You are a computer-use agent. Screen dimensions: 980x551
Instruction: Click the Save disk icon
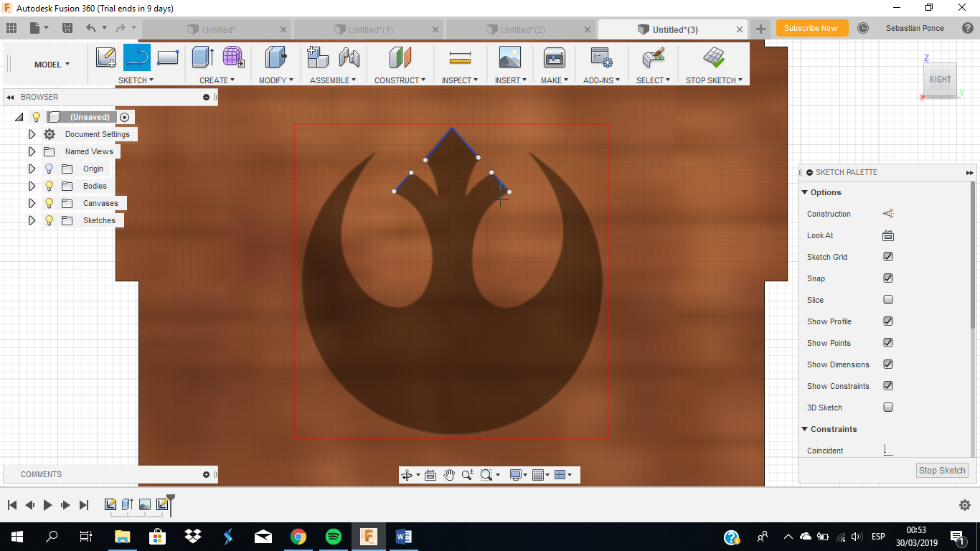point(67,28)
